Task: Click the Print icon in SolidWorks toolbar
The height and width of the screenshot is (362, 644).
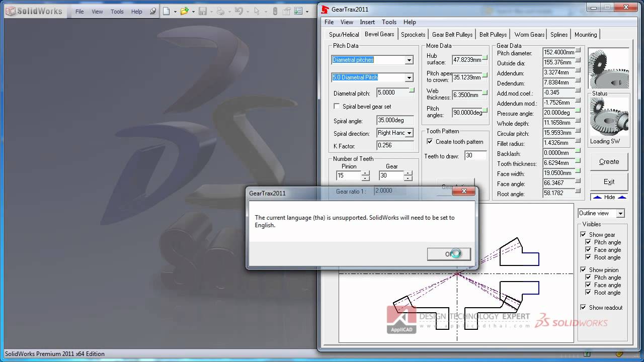Action: 220,11
